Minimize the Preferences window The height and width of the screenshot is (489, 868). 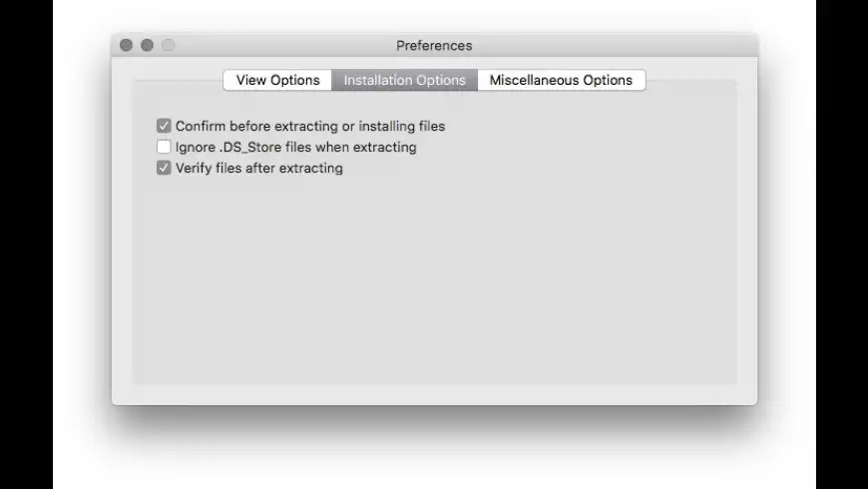tap(147, 45)
